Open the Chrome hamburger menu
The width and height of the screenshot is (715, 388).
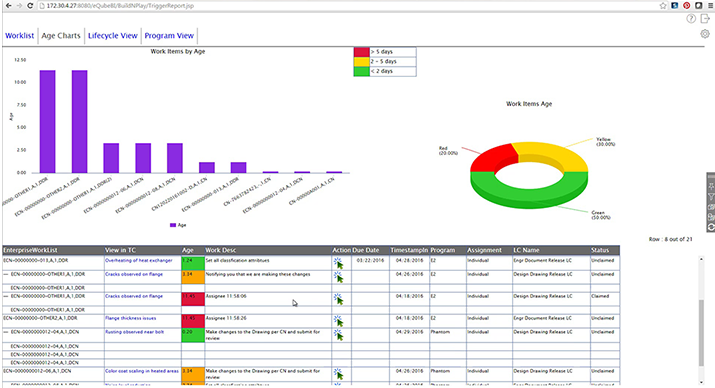[x=710, y=5]
